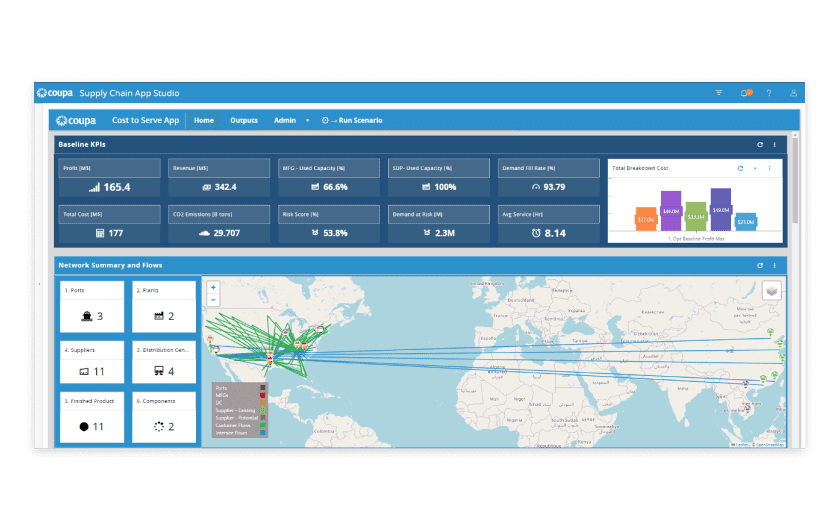The image size is (838, 531).
Task: Refresh the Network Summary and Flows panel
Action: (x=760, y=266)
